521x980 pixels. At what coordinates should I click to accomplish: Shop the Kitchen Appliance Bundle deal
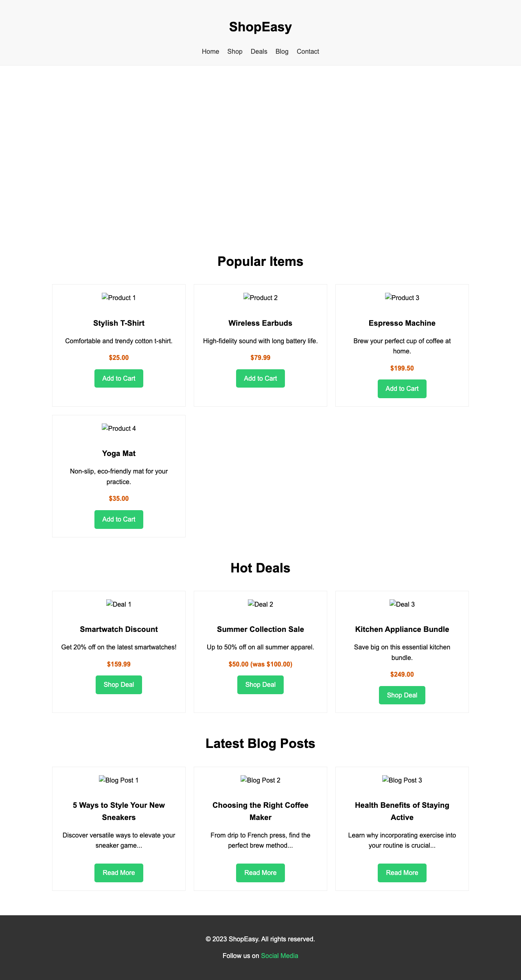(402, 695)
